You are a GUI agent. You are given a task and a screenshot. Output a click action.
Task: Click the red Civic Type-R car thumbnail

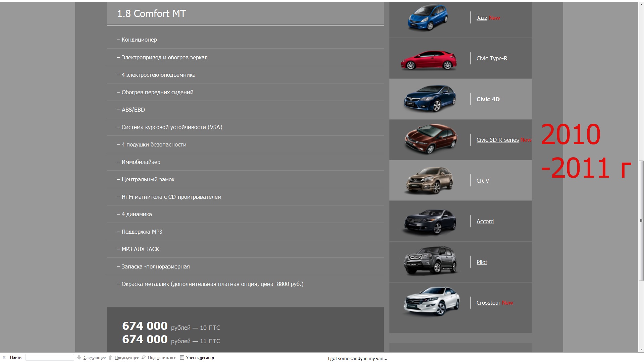429,60
